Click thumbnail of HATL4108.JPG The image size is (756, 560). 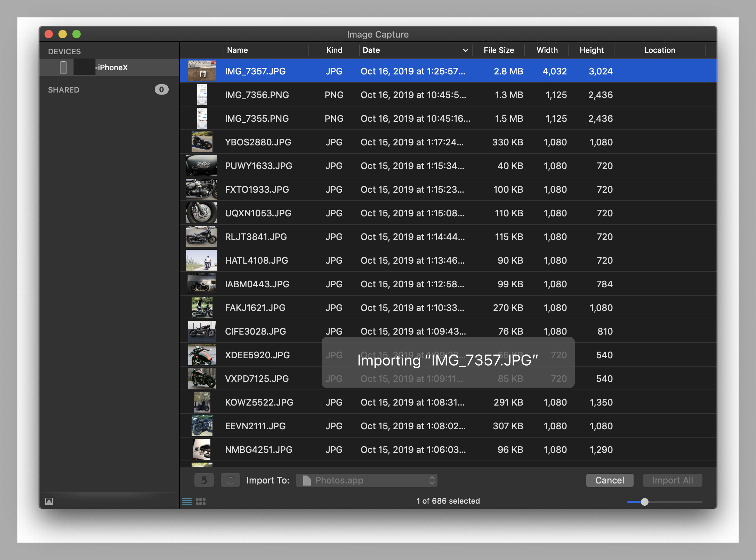[x=202, y=260]
